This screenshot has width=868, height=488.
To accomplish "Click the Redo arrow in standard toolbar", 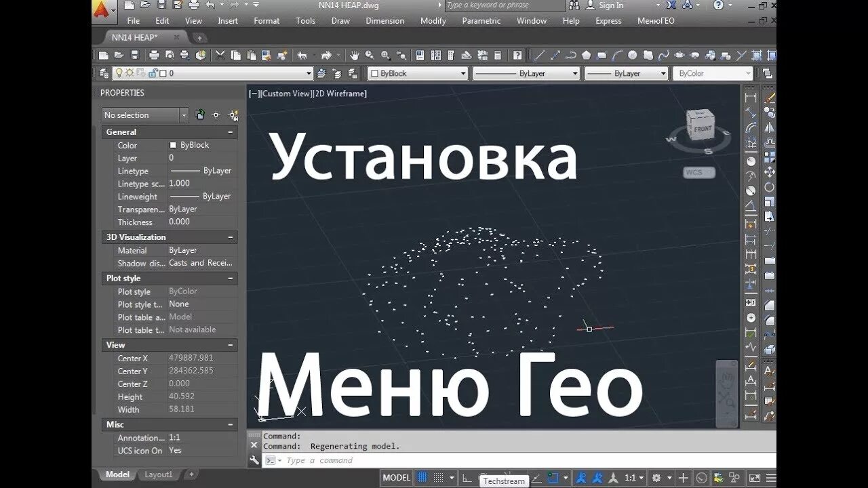I will pos(327,55).
